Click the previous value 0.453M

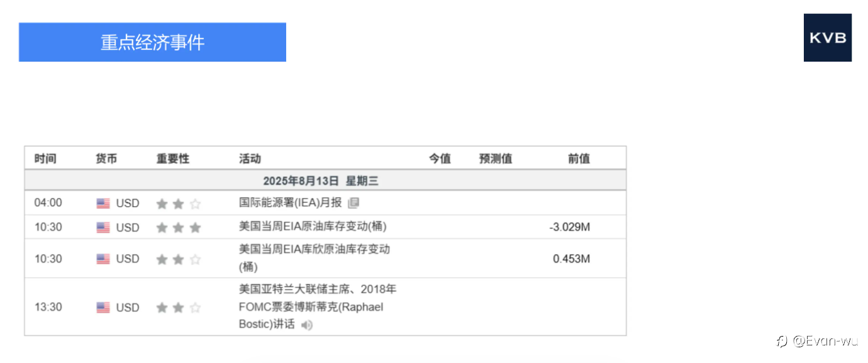571,259
